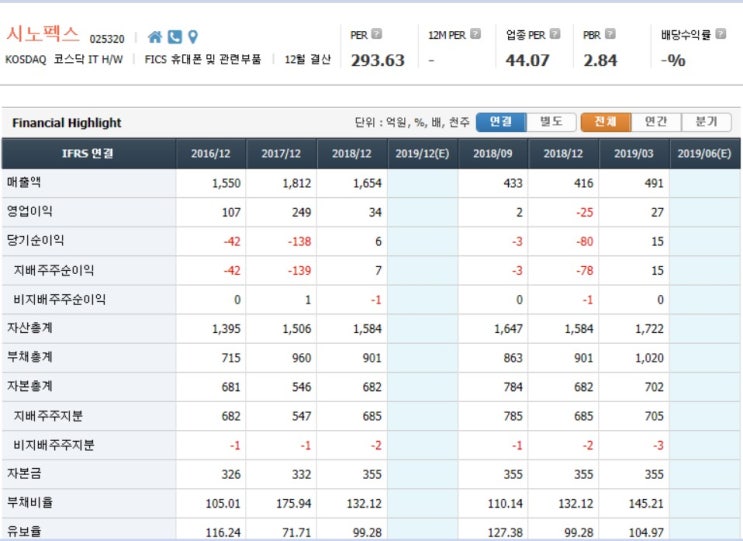Click the 2019/03 부채총계 value 1,020
743x541 pixels.
click(649, 358)
